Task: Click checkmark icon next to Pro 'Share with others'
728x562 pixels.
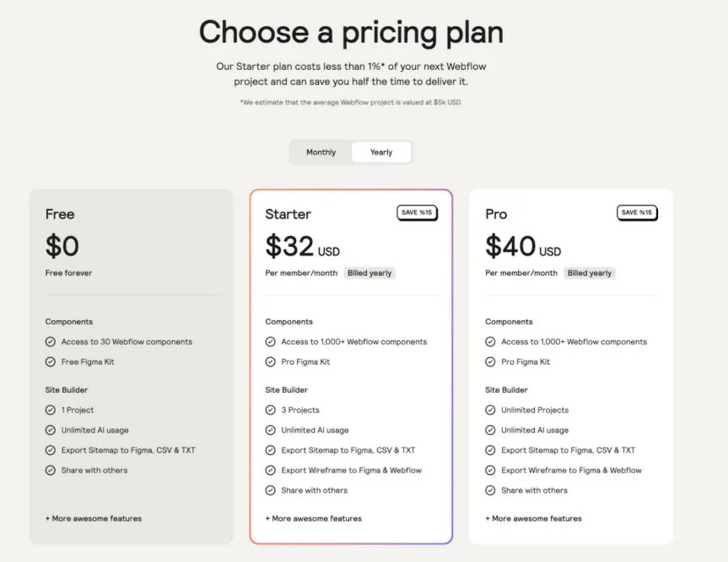Action: [x=490, y=490]
